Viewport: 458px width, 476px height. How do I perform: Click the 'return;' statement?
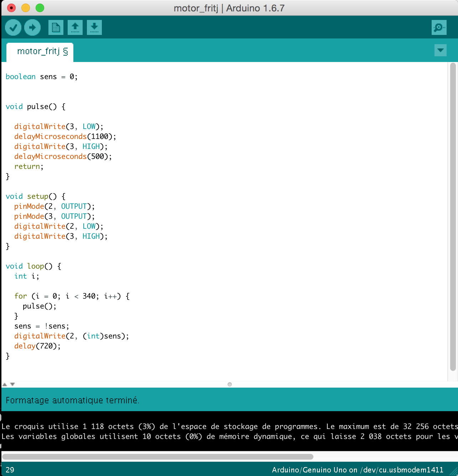29,166
